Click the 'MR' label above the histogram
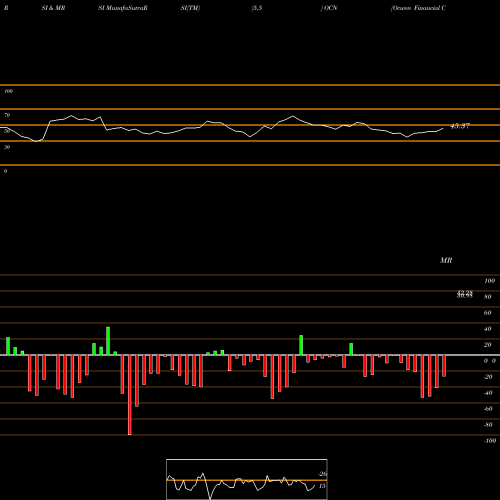Viewport: 500px width, 500px height. 446,260
